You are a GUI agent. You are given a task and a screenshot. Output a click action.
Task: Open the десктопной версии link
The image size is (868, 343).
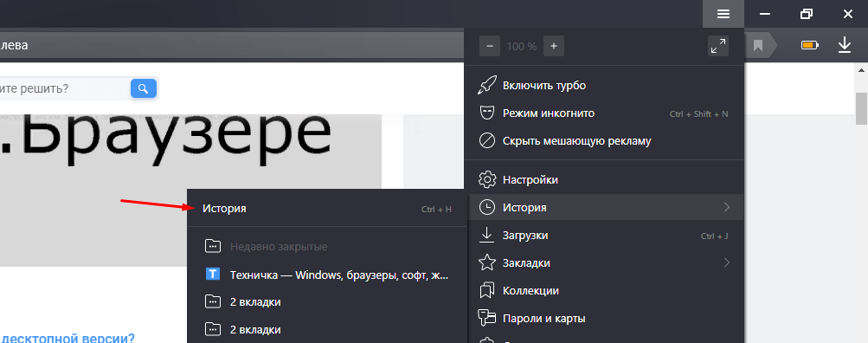[67, 337]
